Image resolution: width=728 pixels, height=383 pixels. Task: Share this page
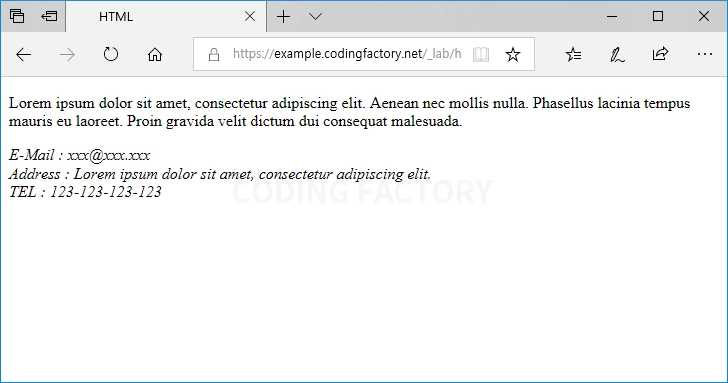tap(660, 54)
